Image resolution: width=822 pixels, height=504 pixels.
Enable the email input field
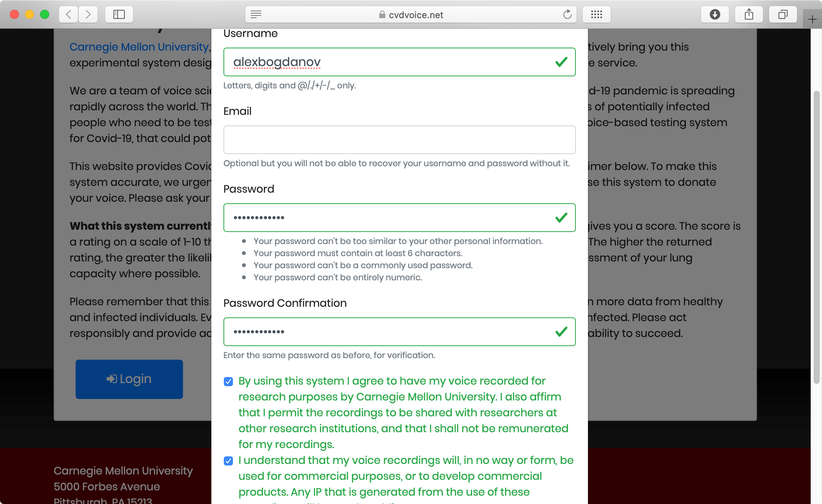[399, 140]
